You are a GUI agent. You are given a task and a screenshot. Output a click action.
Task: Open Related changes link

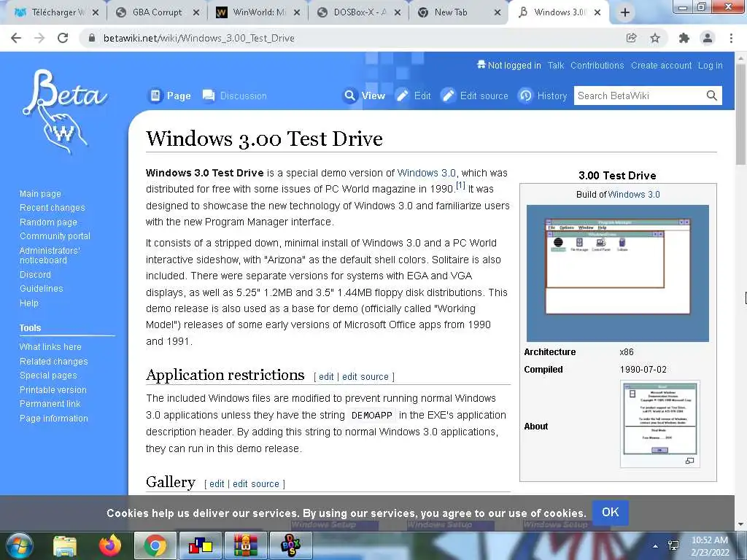click(54, 362)
